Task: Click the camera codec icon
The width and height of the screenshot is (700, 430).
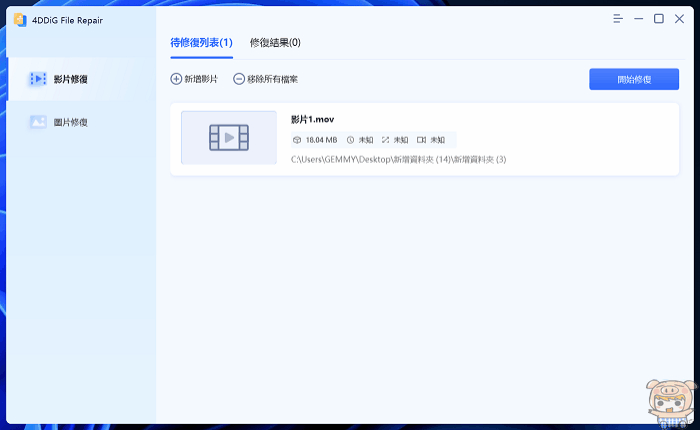Action: (x=421, y=140)
